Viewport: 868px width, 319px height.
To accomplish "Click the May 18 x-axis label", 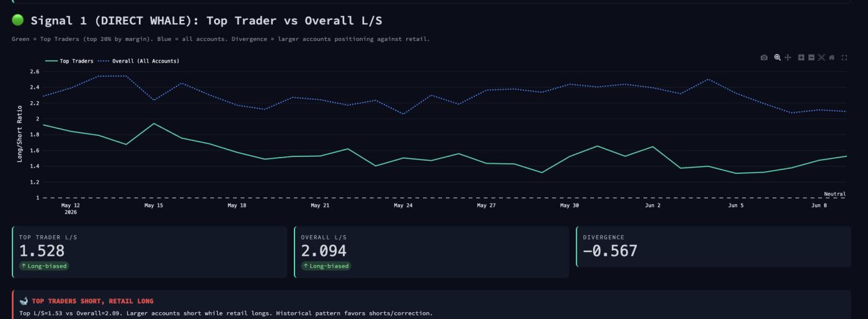I will coord(237,205).
